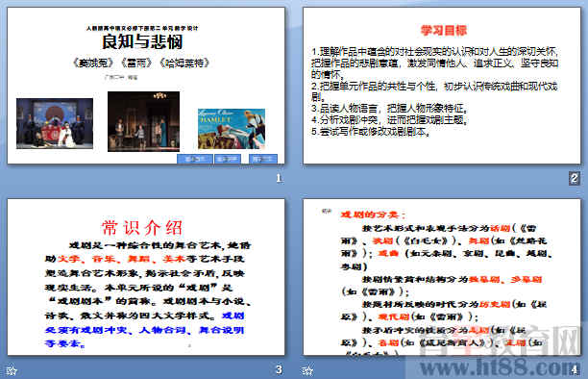The height and width of the screenshot is (379, 588).
Task: Click the Hamlet poster image on slide 1
Action: coord(232,129)
